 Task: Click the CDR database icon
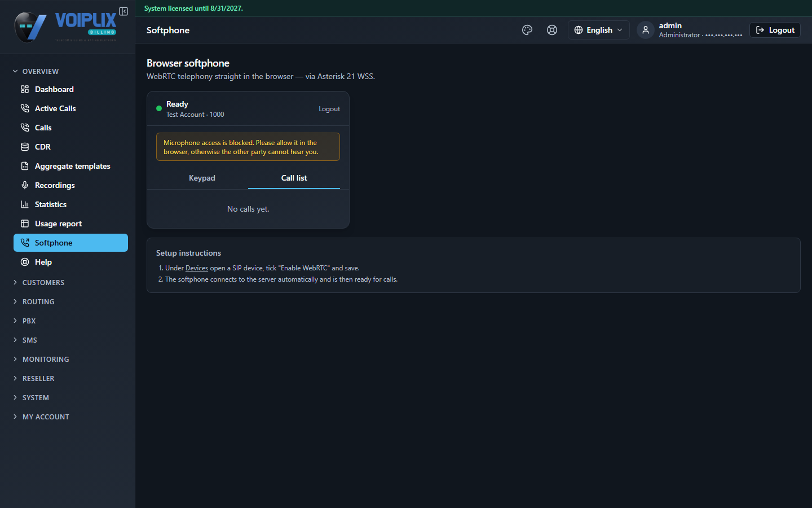(x=25, y=147)
